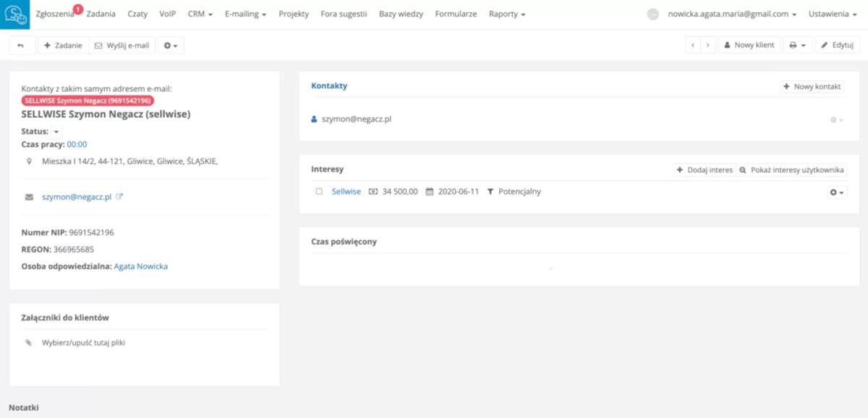
Task: Click Wybierz/upuść tutaj pliki upload area
Action: tap(84, 343)
